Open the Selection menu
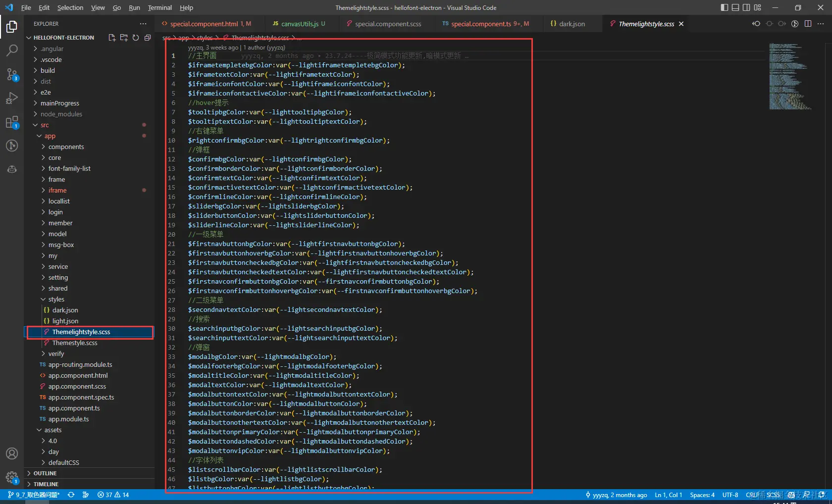This screenshot has width=832, height=504. pos(70,7)
